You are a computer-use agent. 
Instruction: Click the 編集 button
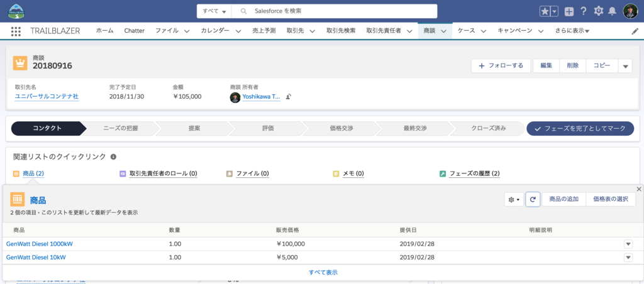[547, 66]
